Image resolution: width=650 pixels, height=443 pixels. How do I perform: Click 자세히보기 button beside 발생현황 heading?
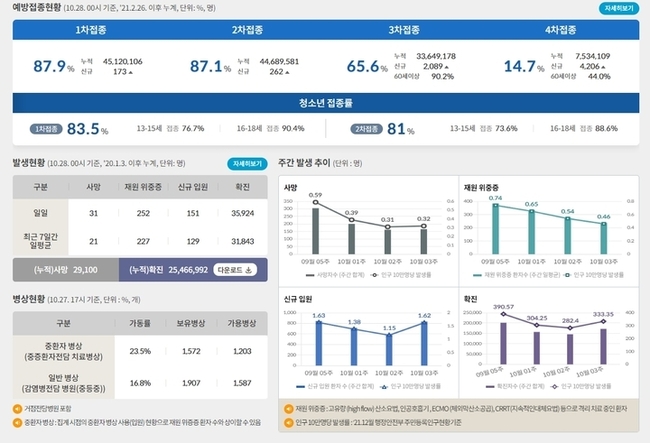pyautogui.click(x=247, y=163)
